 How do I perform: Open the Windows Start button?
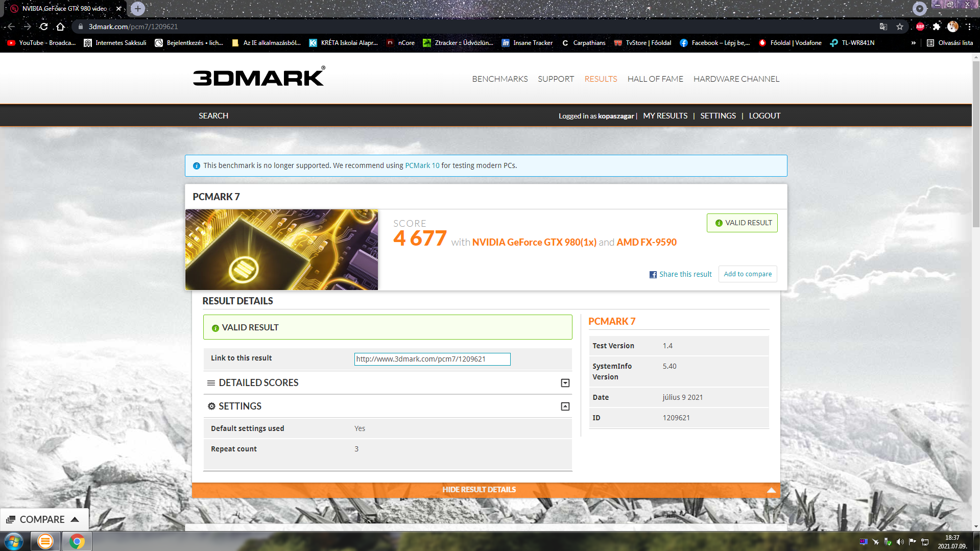pos(14,541)
